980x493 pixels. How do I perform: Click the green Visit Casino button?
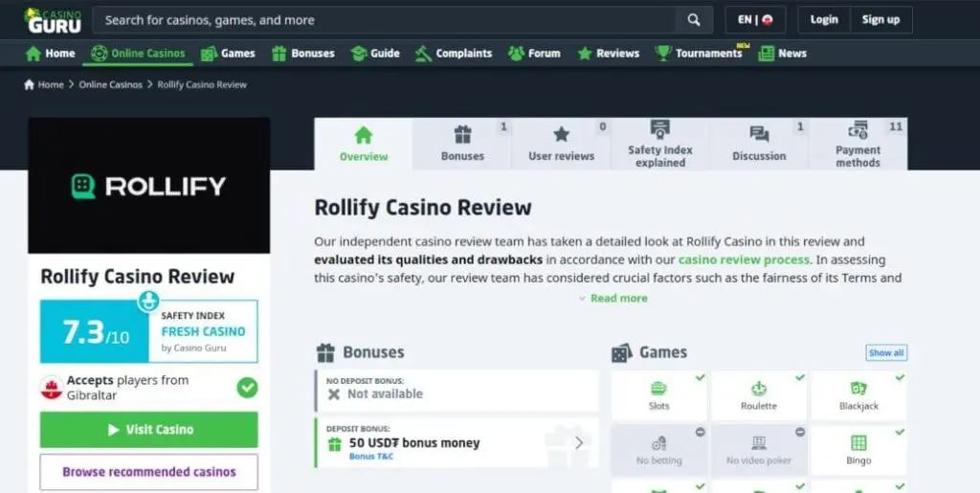pyautogui.click(x=148, y=429)
